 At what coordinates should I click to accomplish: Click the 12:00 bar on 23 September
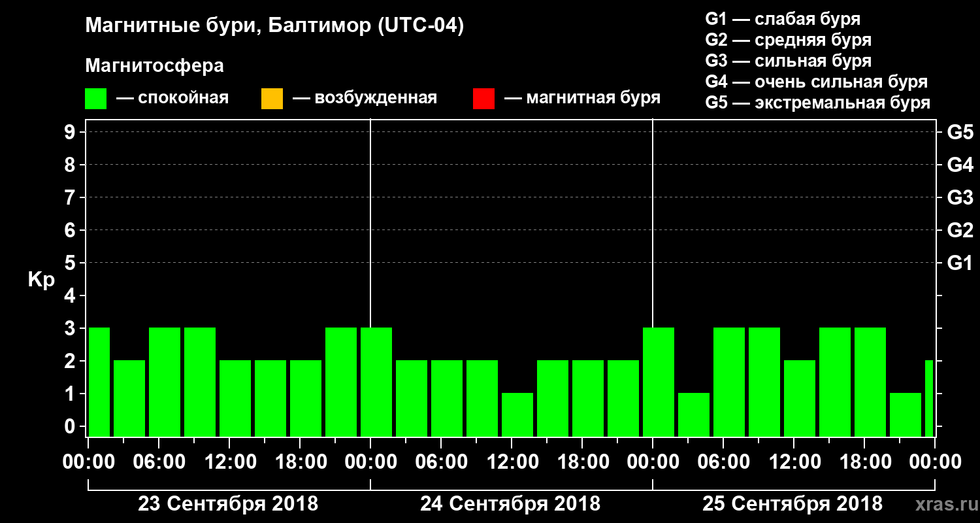[235, 398]
